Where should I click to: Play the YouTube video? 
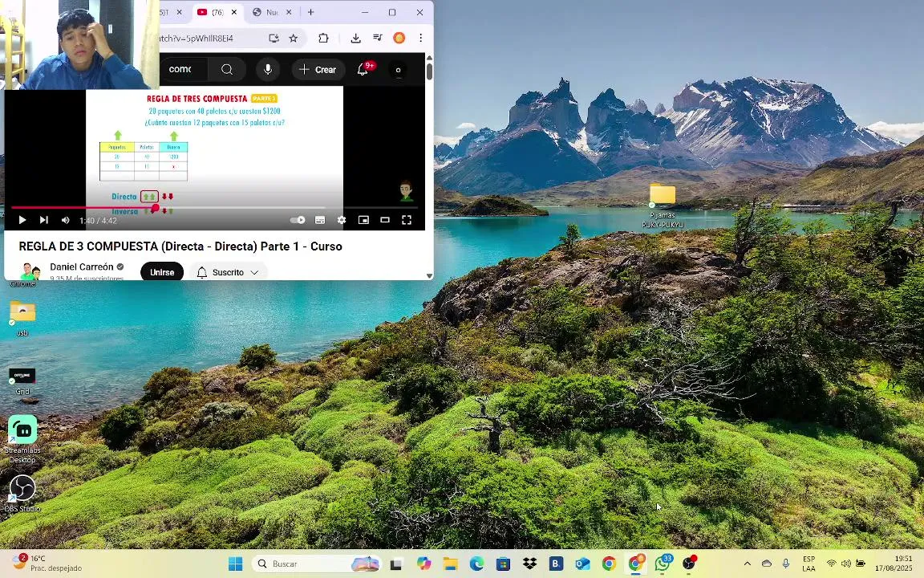[22, 220]
